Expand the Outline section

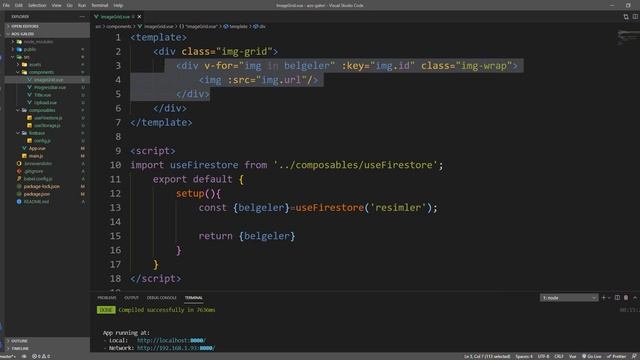47,341
